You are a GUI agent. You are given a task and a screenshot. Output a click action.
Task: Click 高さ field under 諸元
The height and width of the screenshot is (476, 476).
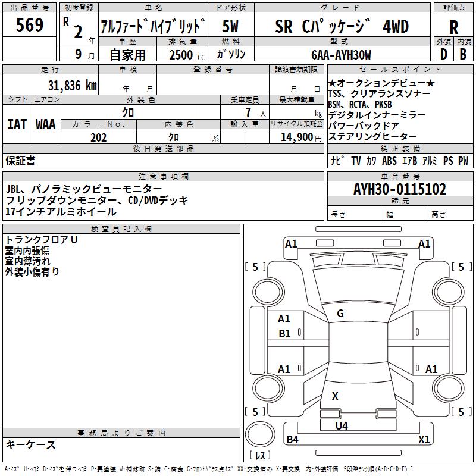click(450, 214)
